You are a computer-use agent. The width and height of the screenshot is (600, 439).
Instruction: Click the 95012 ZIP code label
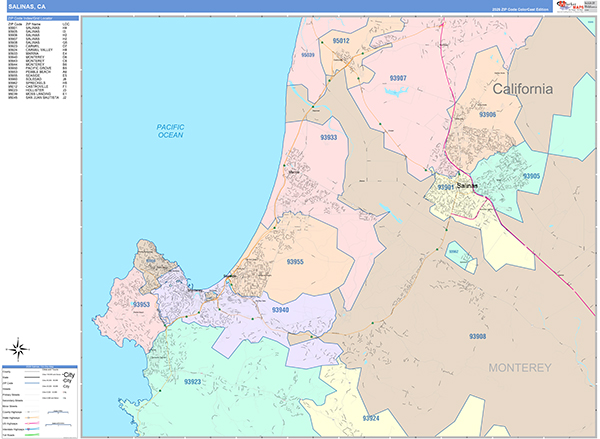pos(340,41)
